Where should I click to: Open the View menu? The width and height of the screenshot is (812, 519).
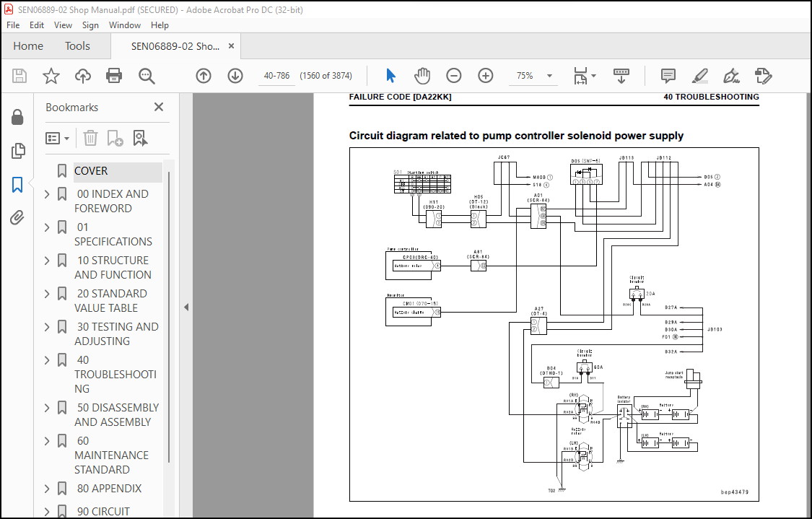(x=63, y=25)
